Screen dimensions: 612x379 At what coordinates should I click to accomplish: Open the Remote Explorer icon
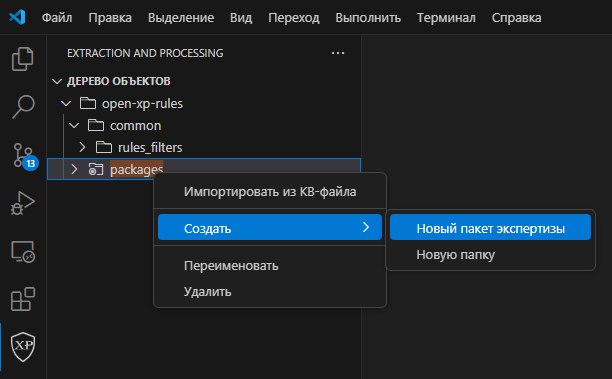point(23,252)
